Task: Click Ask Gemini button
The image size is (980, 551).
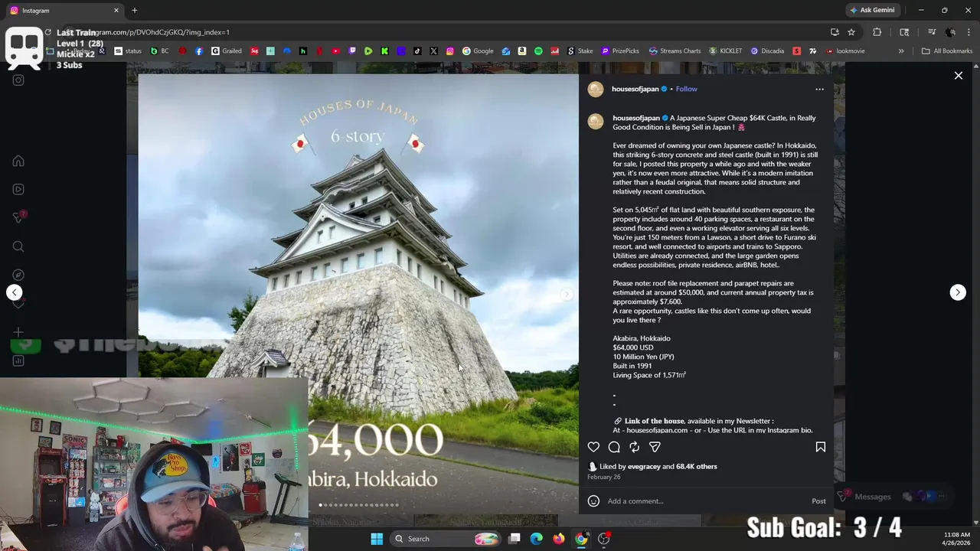Action: click(x=872, y=11)
